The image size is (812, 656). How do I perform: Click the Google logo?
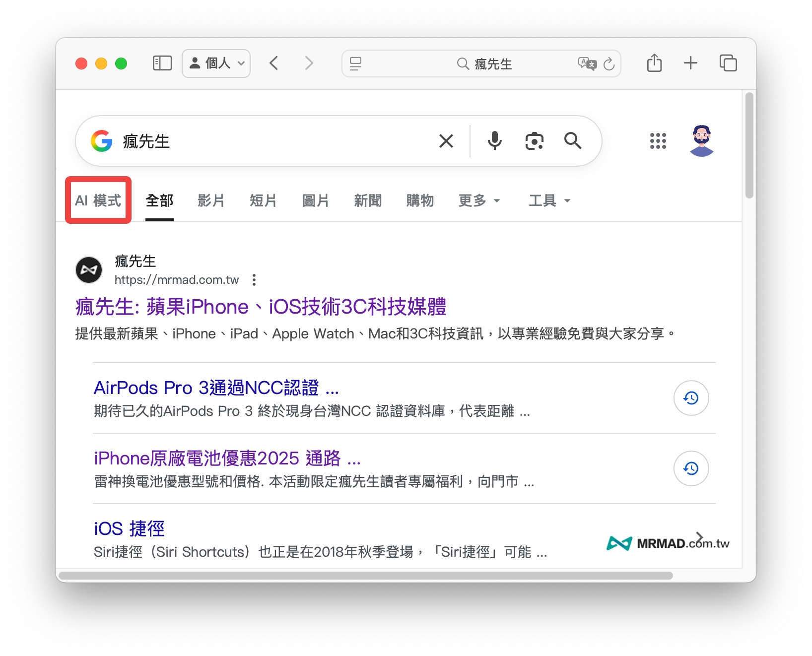pos(102,141)
